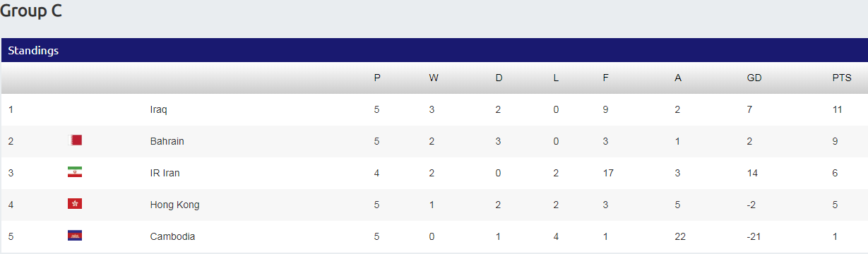Click the P column header

click(377, 78)
